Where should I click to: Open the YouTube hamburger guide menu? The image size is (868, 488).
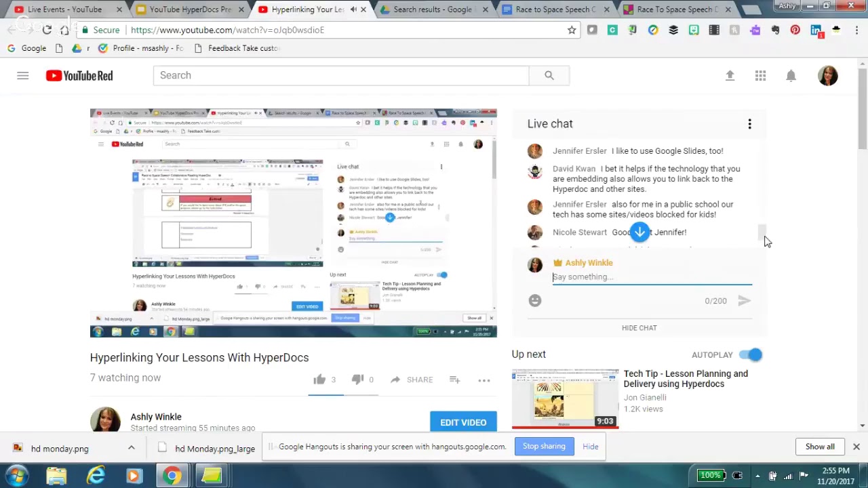22,75
